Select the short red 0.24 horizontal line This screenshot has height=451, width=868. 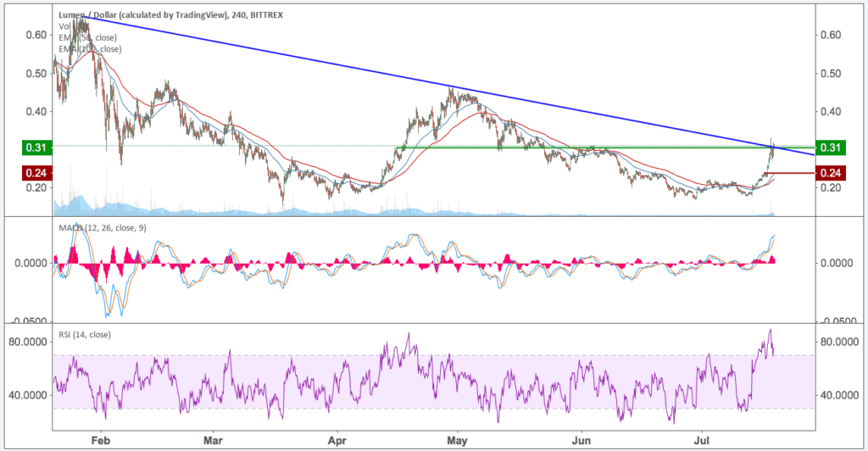791,173
